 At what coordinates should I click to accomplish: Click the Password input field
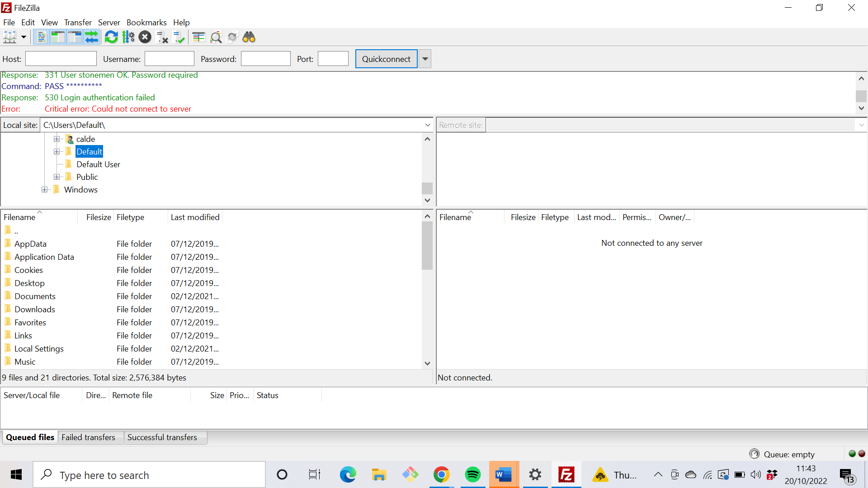pos(266,59)
